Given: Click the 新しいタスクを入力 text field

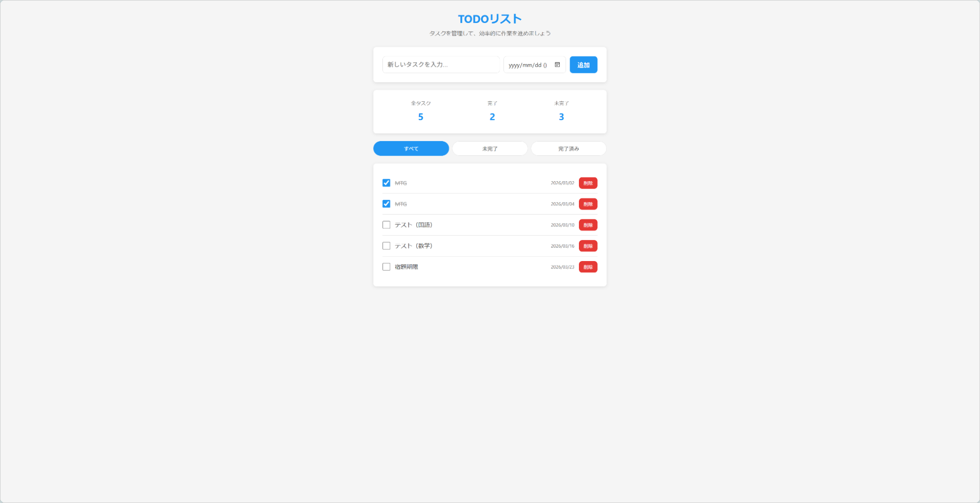Looking at the screenshot, I should (440, 65).
